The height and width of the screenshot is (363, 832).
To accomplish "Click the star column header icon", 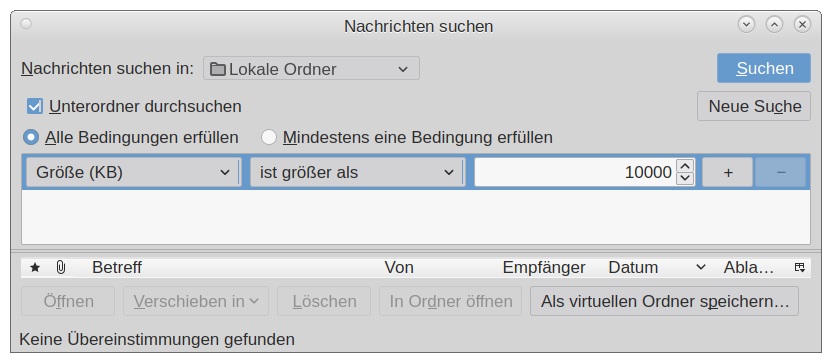I will [x=35, y=267].
